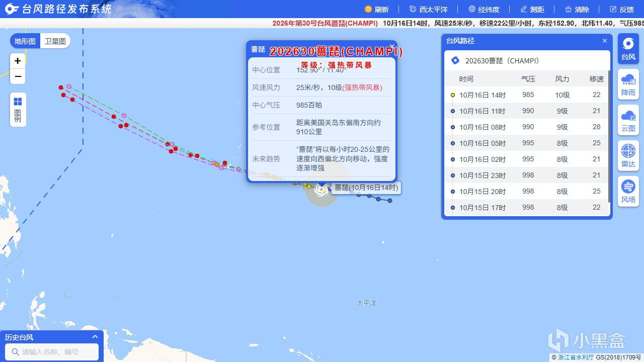Select the 10月15日 17时 track row

(526, 207)
